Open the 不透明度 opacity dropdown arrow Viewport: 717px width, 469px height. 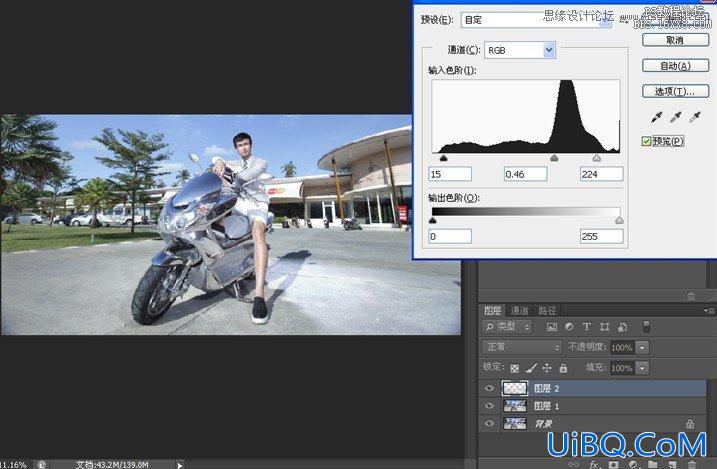point(642,348)
